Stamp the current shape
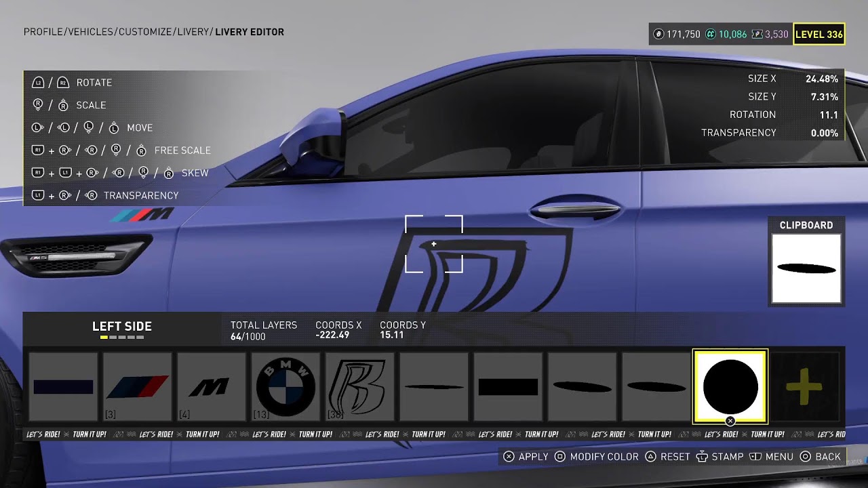The width and height of the screenshot is (868, 488). click(728, 457)
